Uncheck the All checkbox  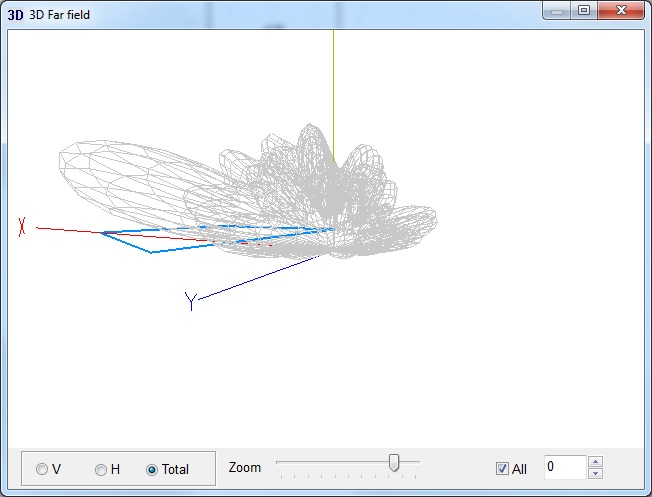click(502, 469)
